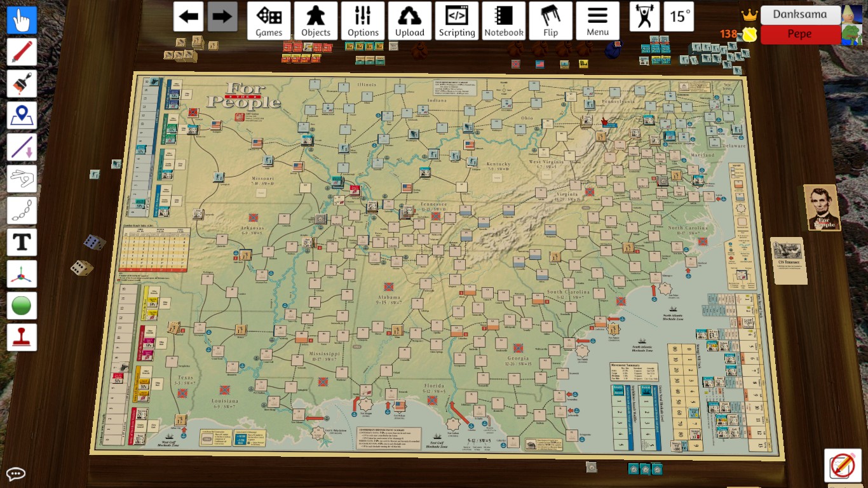Select the red pencil Draw tool
868x488 pixels.
coord(22,52)
